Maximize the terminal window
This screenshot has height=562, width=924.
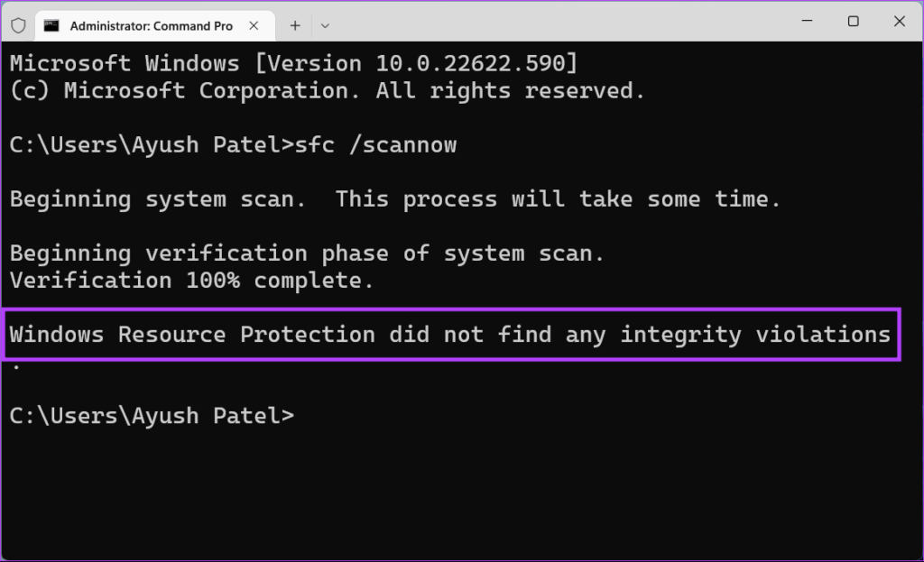click(854, 22)
